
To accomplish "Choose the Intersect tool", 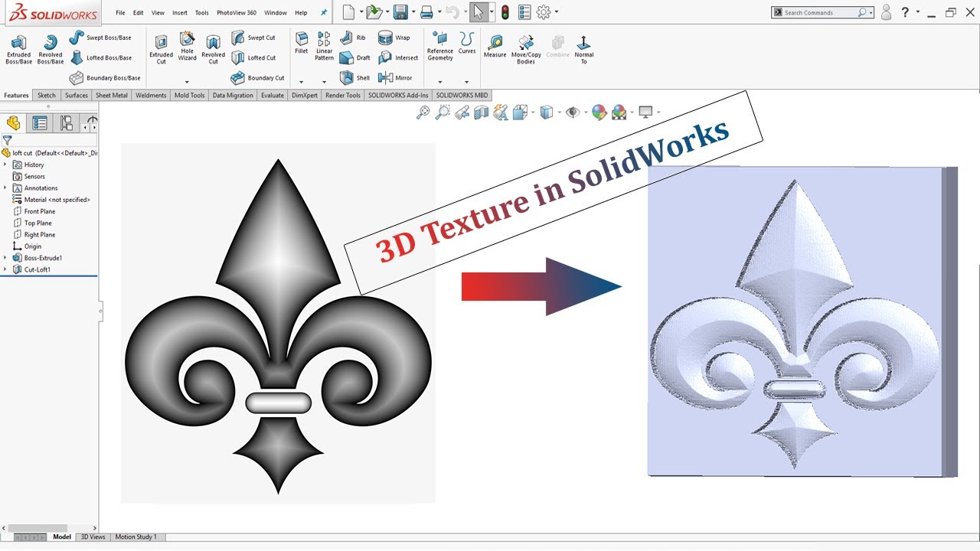I will [398, 57].
